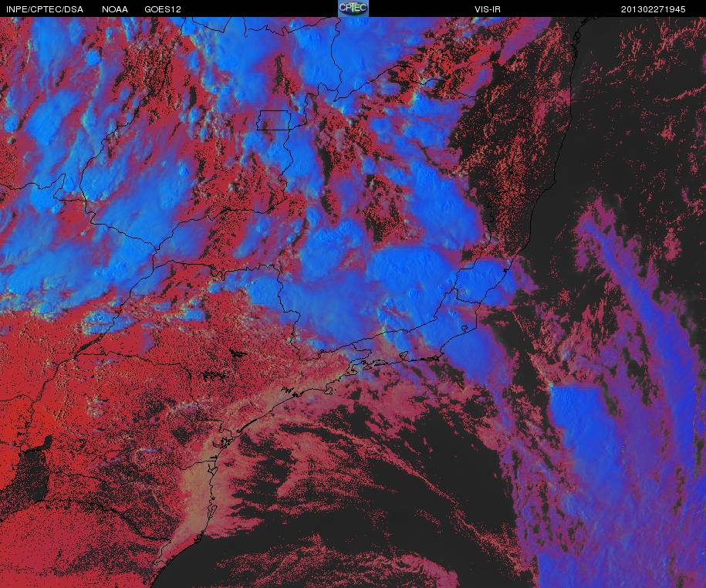Viewport: 706px width, 588px height.
Task: Click the GOES12 satellite label
Action: (x=163, y=9)
